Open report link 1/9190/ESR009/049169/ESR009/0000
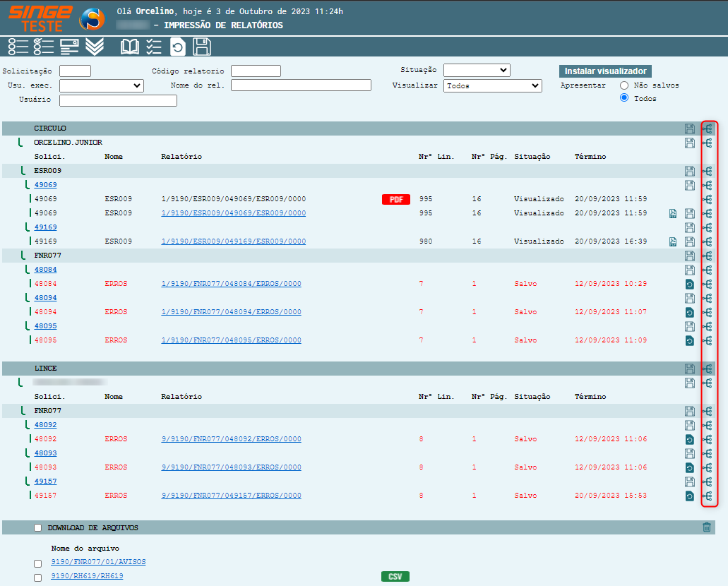This screenshot has width=728, height=586. (x=234, y=241)
